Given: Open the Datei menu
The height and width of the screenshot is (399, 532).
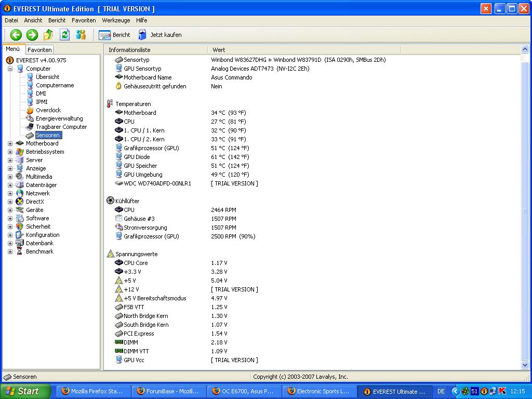Looking at the screenshot, I should coord(11,20).
